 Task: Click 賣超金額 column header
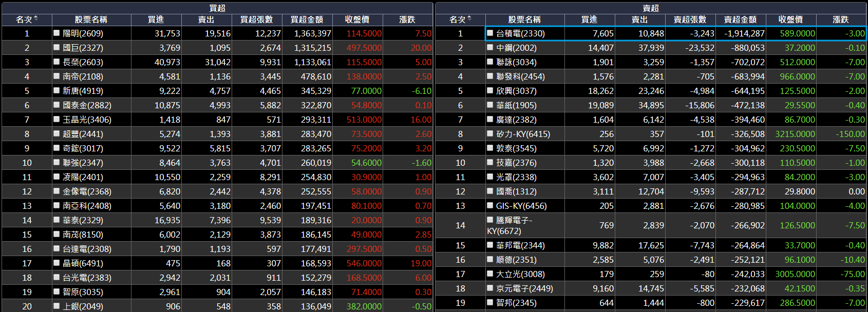coord(740,19)
